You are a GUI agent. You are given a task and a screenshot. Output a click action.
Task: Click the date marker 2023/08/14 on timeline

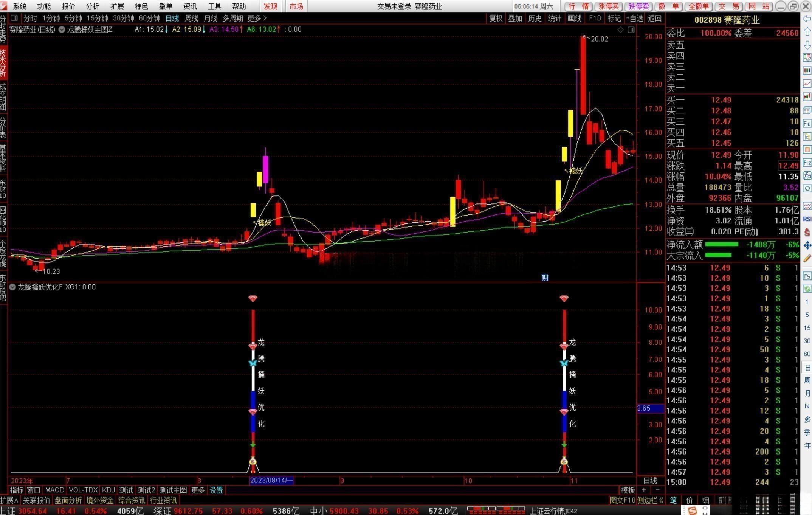click(271, 480)
